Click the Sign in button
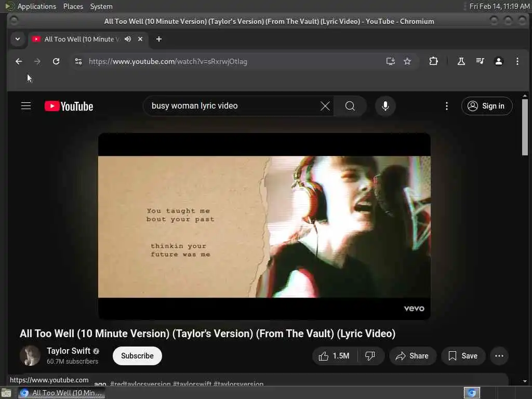 tap(486, 106)
